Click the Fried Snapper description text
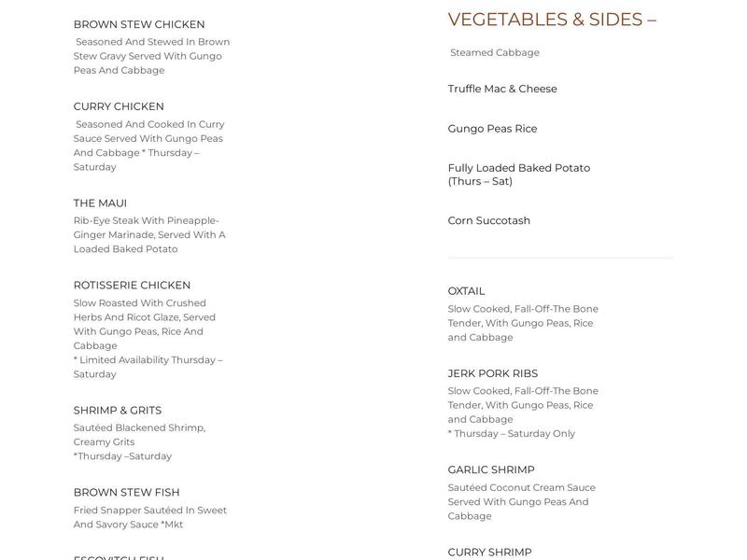Viewport: 747px width, 560px height. click(x=150, y=517)
